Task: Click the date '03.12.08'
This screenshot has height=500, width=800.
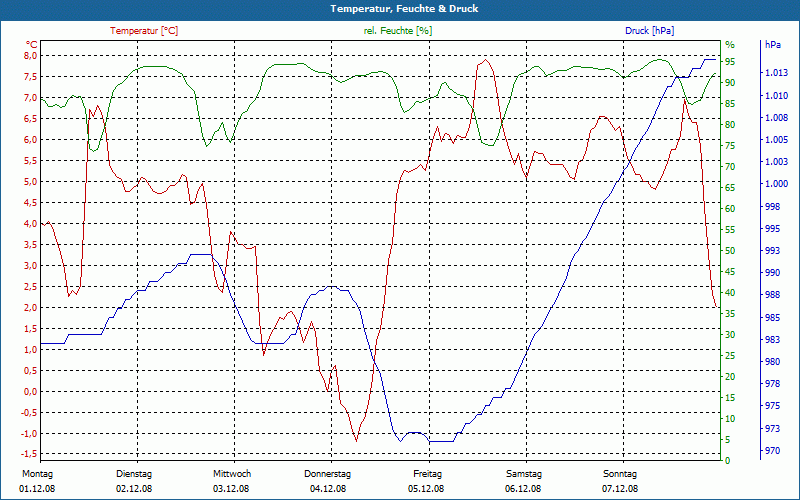Action: pos(231,489)
